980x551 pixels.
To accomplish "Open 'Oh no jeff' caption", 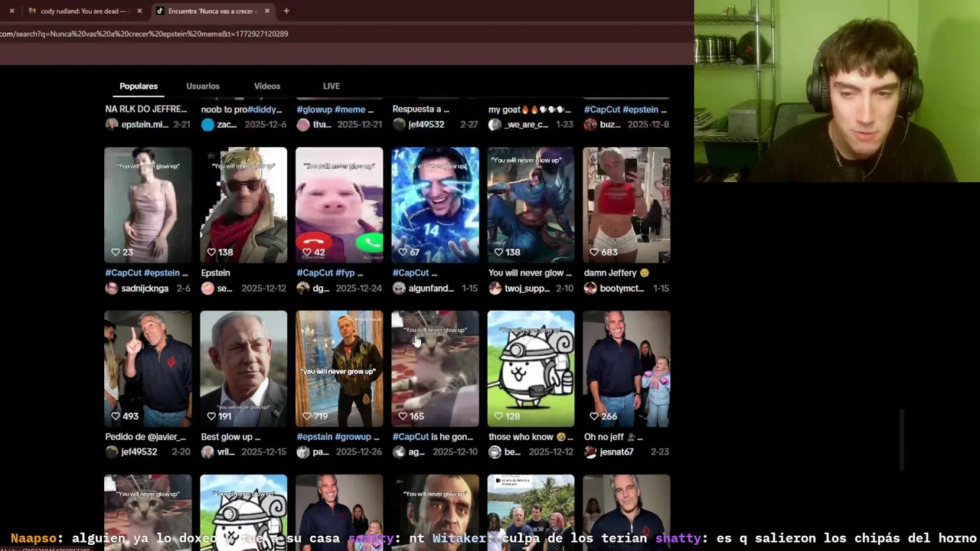I will point(613,437).
